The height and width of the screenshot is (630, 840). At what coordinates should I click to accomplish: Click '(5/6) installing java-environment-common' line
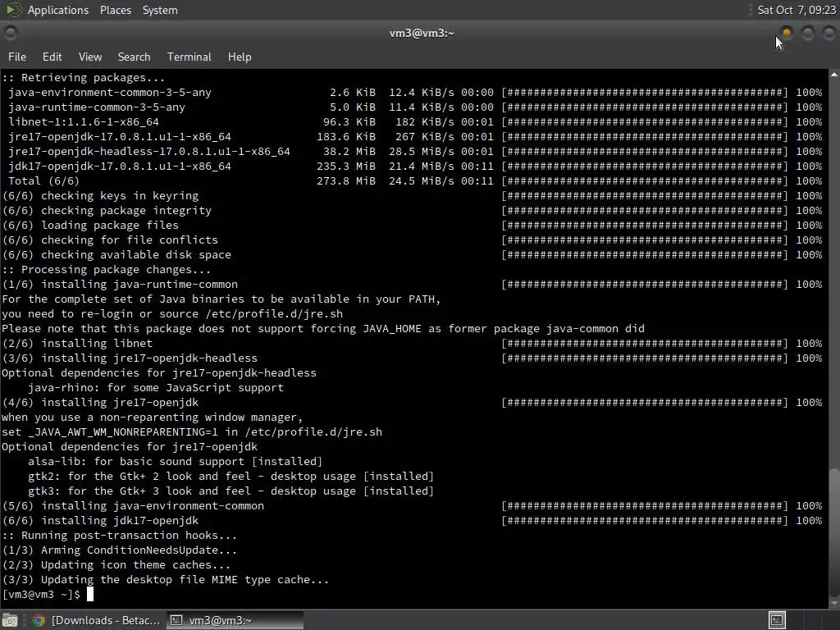click(x=133, y=505)
